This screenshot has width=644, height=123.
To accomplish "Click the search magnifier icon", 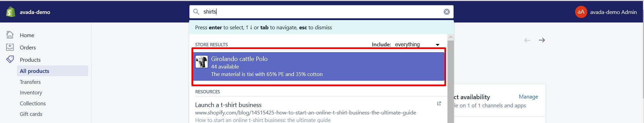I will tap(196, 12).
